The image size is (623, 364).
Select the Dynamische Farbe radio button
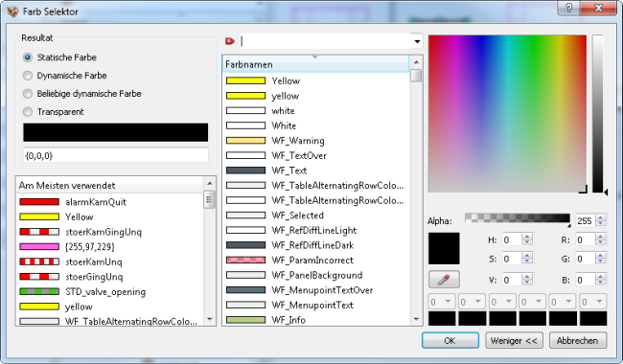(x=28, y=76)
